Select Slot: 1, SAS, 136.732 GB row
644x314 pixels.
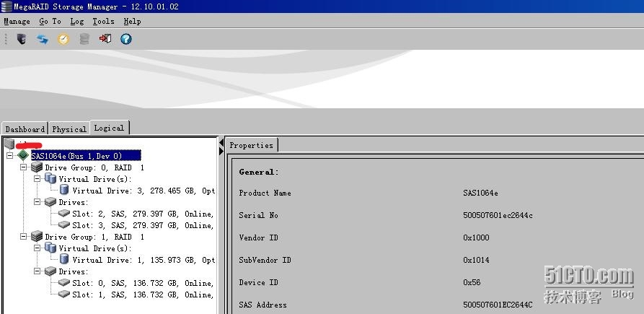point(143,295)
